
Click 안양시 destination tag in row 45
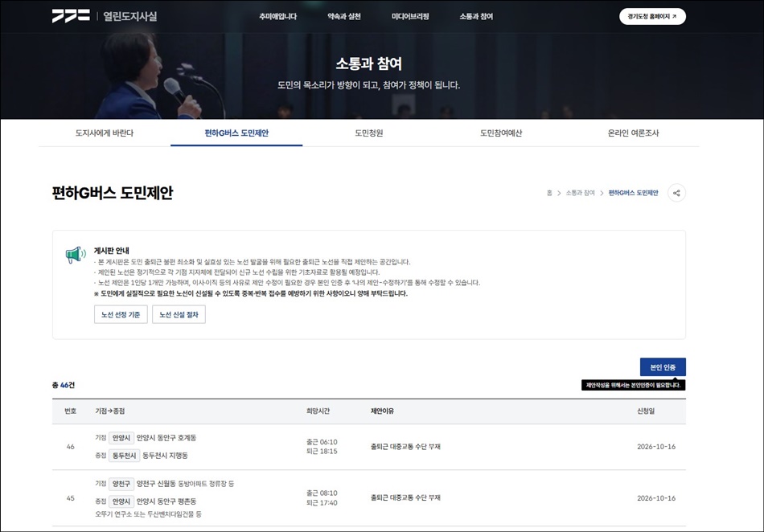121,501
